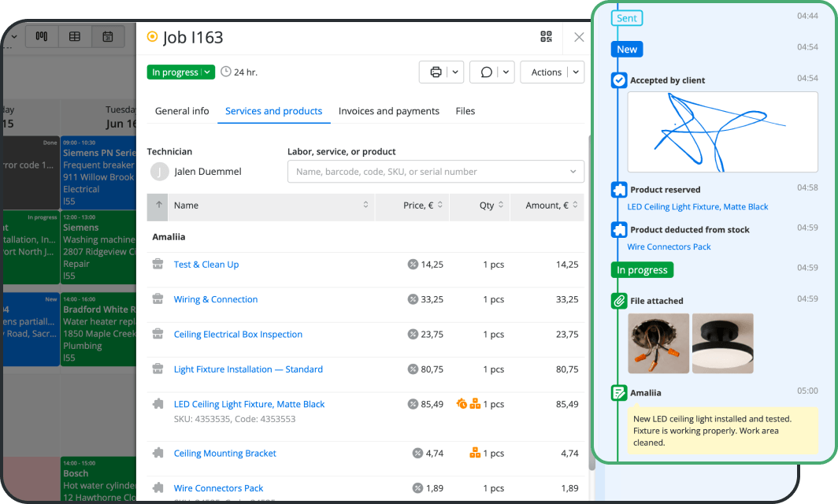This screenshot has height=504, width=838.
Task: Open the Wiring & Connection service link
Action: tap(216, 299)
